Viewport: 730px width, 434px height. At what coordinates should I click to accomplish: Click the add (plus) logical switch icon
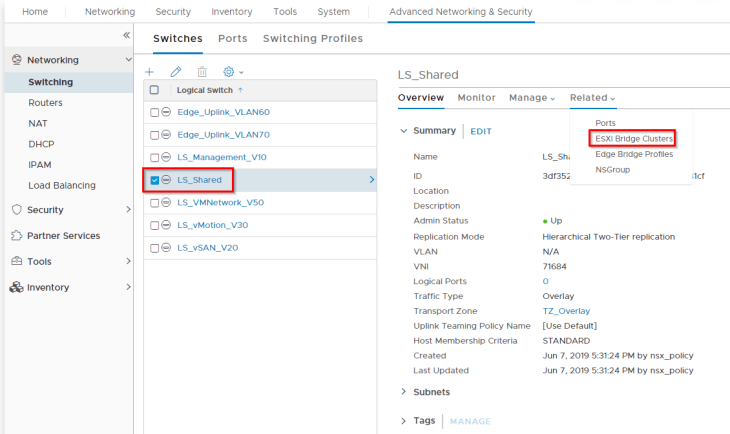pos(150,72)
